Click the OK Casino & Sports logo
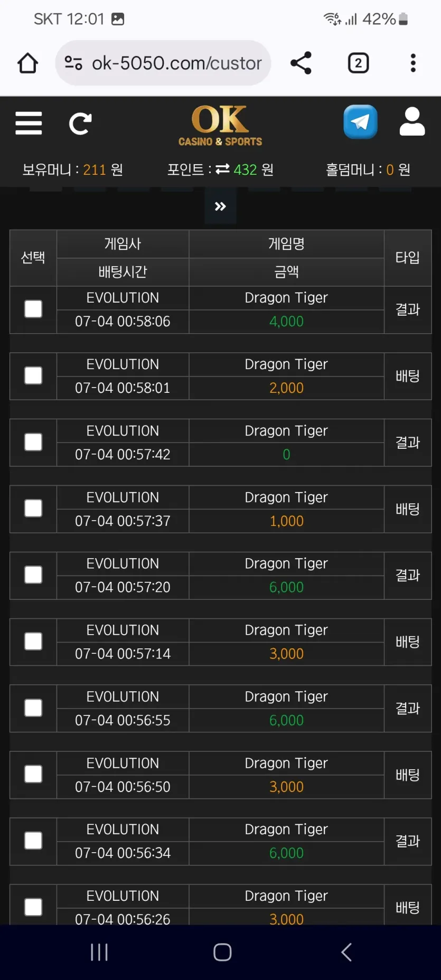The width and height of the screenshot is (441, 980). (x=220, y=125)
